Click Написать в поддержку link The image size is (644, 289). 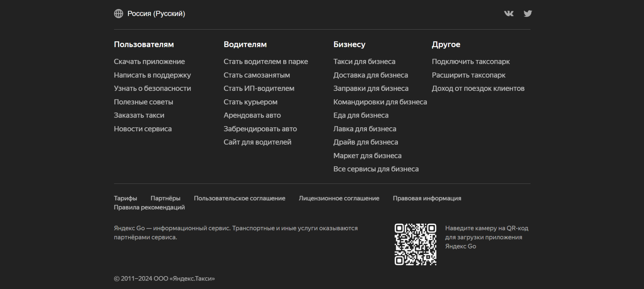pos(152,75)
